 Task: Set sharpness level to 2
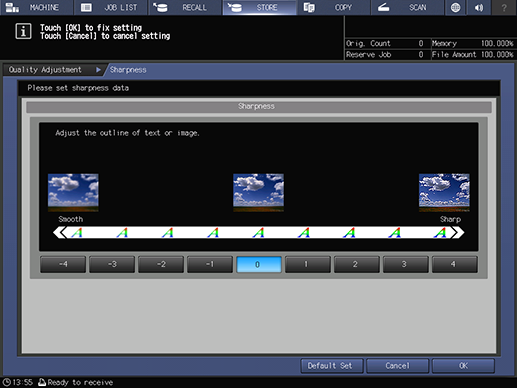[x=357, y=264]
